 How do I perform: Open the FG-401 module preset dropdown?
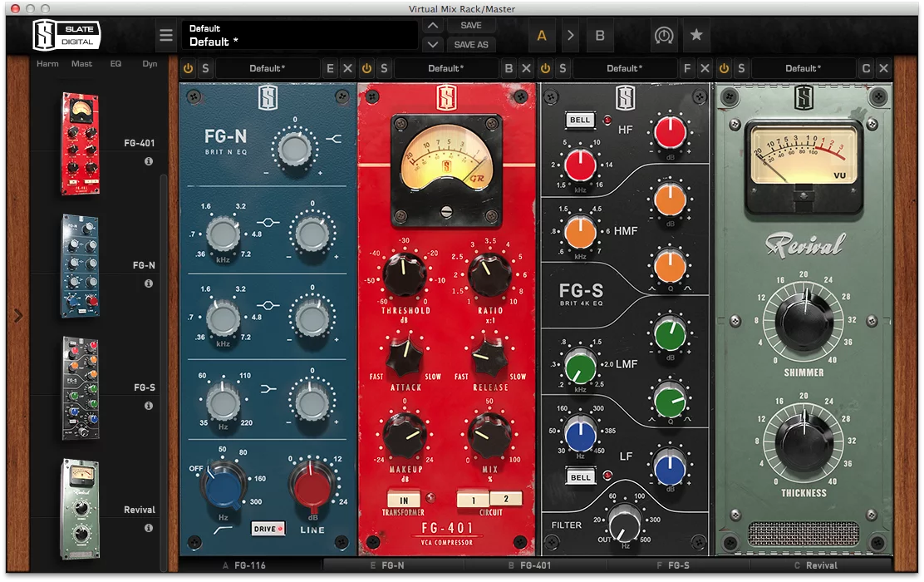[446, 68]
